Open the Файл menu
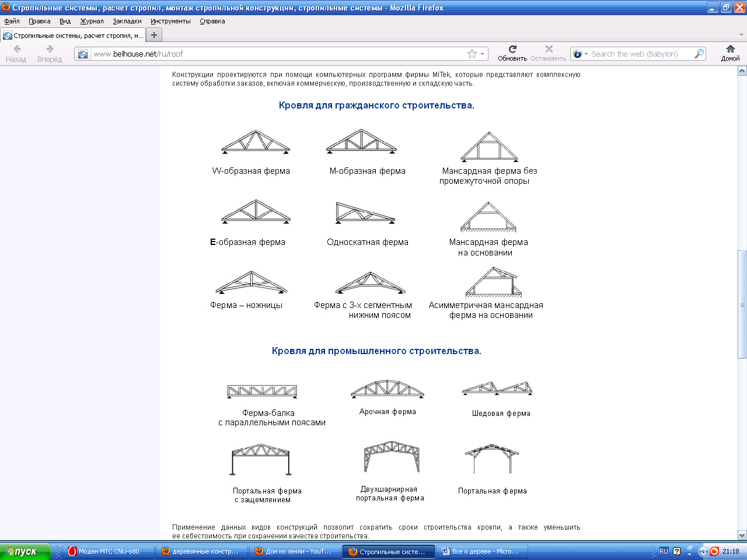The height and width of the screenshot is (560, 747). pos(12,21)
